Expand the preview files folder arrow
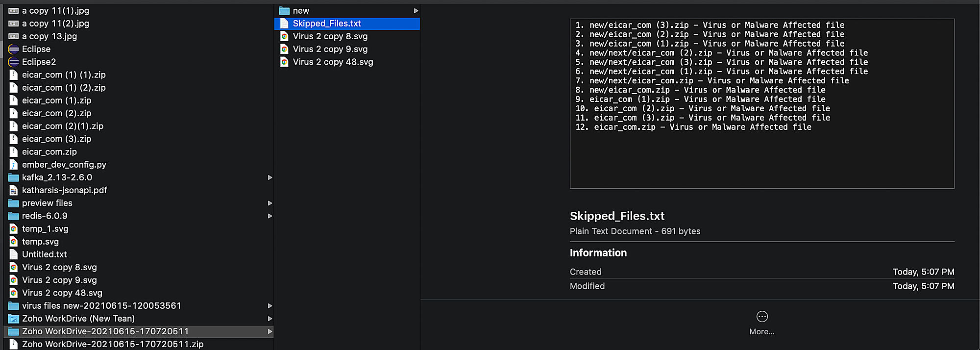The width and height of the screenshot is (980, 350). coord(269,203)
